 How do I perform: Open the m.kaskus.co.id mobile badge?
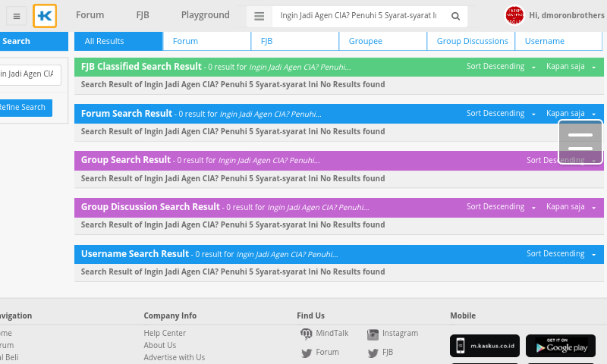485,346
